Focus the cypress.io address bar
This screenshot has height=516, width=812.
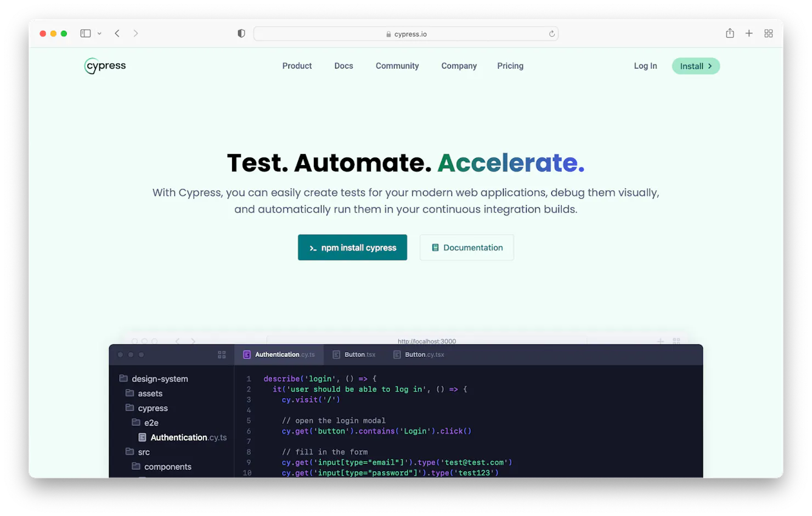tap(406, 34)
